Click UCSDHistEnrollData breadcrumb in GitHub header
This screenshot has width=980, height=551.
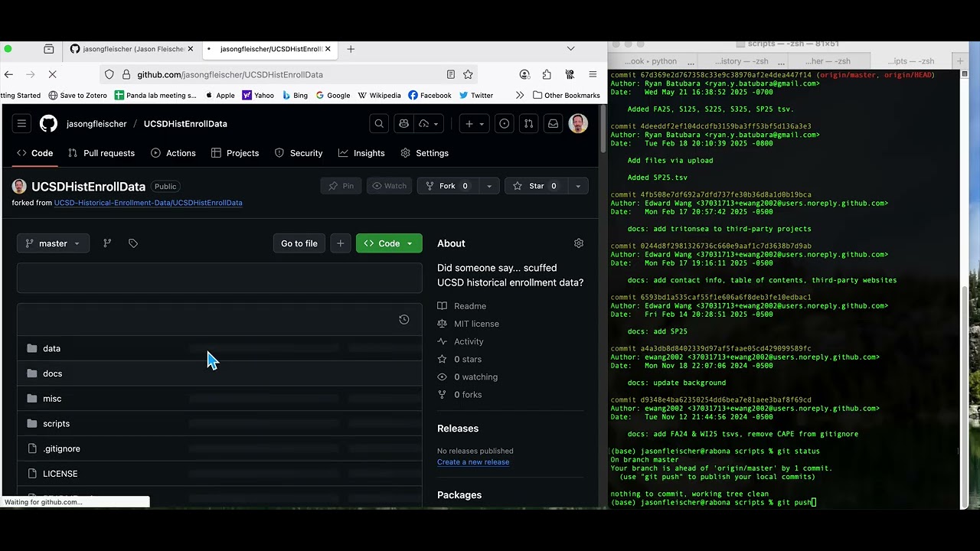185,123
